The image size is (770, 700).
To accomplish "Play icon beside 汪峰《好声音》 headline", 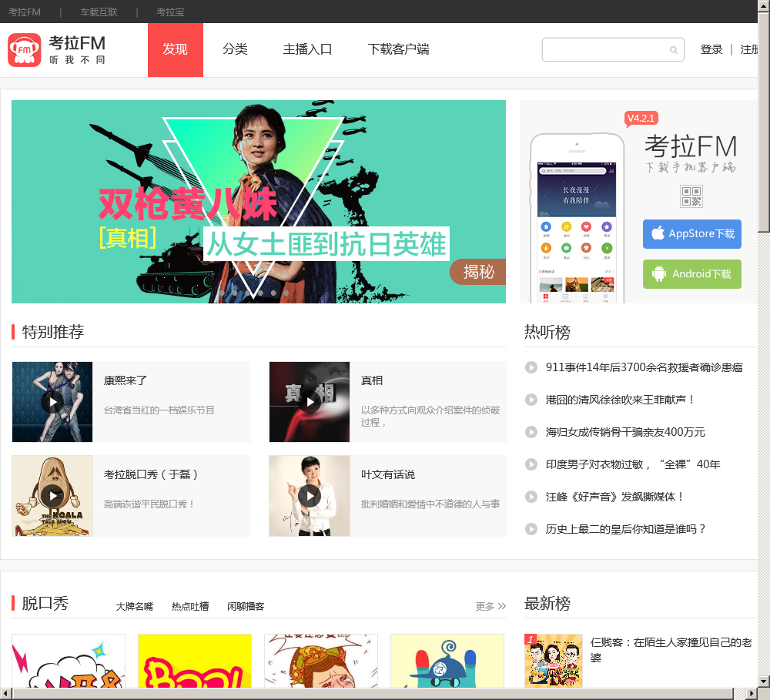I will (531, 497).
